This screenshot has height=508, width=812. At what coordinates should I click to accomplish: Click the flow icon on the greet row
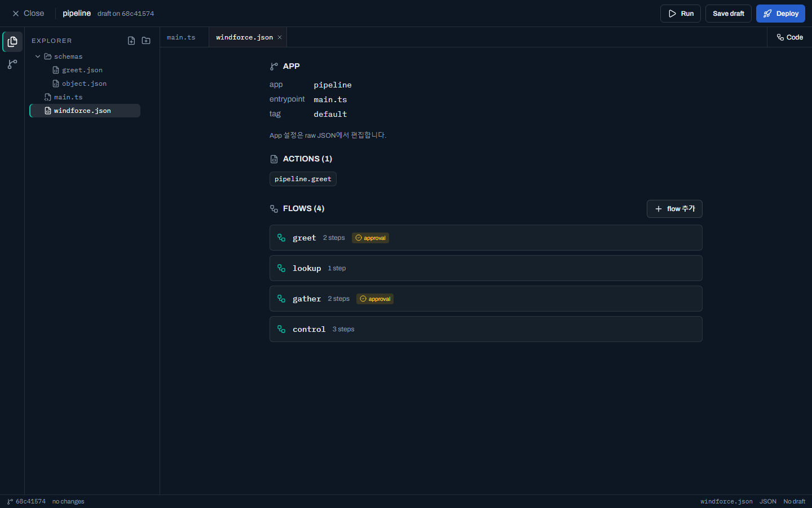(281, 238)
